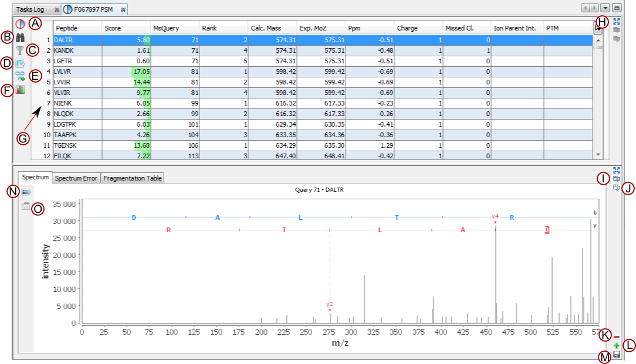Click the red-blue circle icon beside table
Image resolution: width=636 pixels, height=364 pixels.
pos(21,24)
